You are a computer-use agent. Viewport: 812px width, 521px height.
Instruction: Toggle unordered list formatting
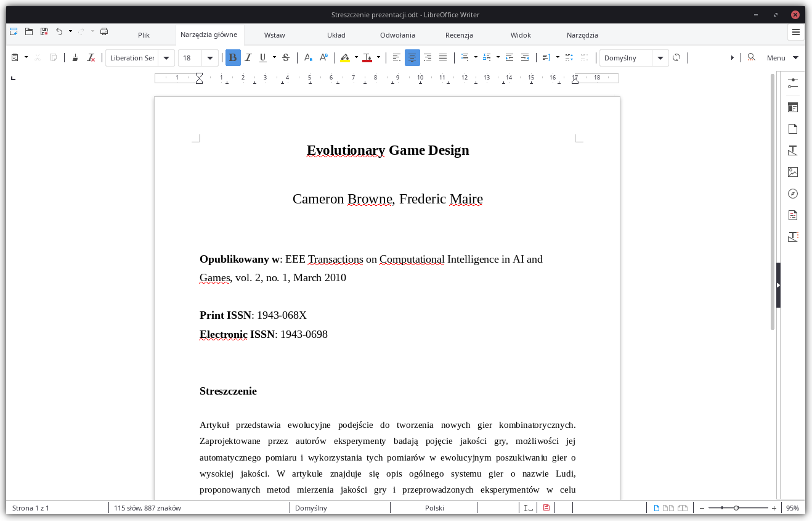click(x=465, y=57)
